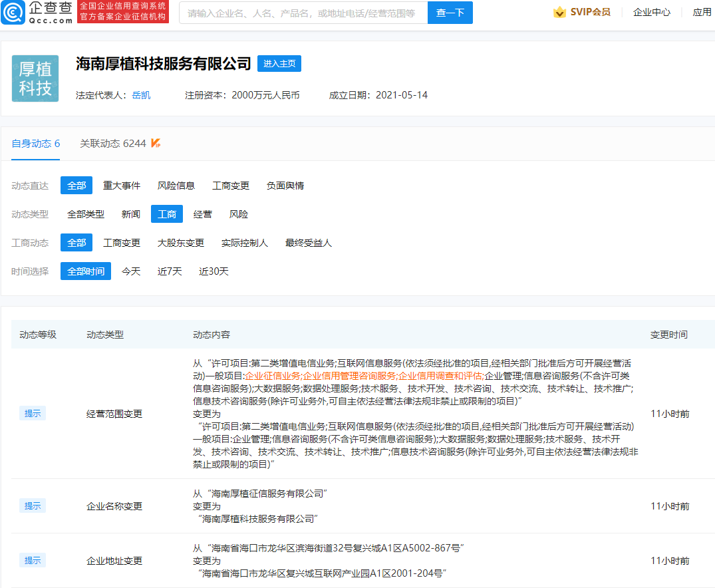Click the 变更时间 column header
Screen dimensions: 715x588
click(x=669, y=335)
